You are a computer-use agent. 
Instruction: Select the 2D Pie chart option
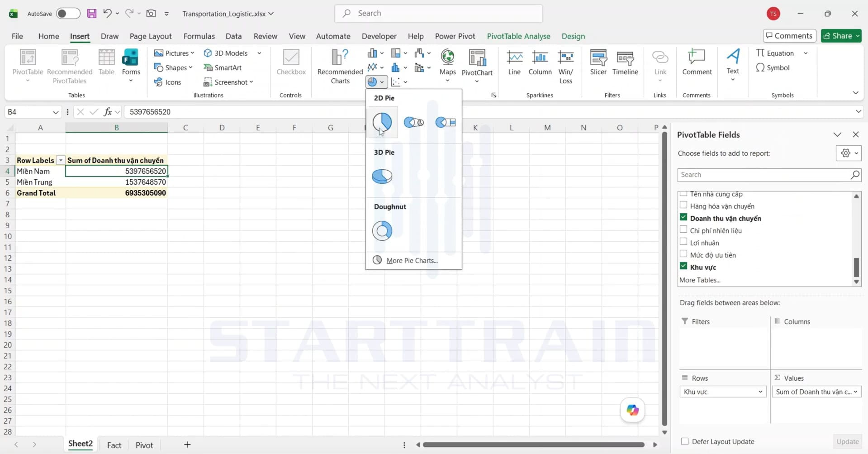pos(382,122)
